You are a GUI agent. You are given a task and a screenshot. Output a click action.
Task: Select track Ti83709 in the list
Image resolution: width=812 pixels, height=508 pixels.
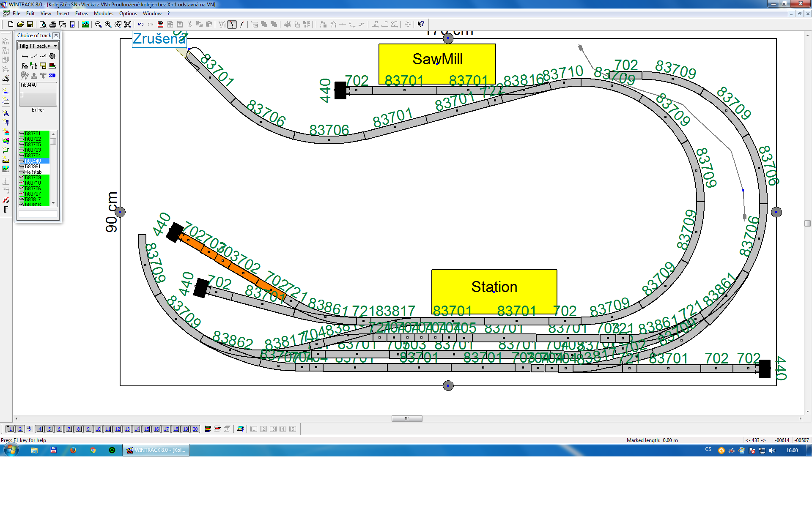pyautogui.click(x=33, y=178)
